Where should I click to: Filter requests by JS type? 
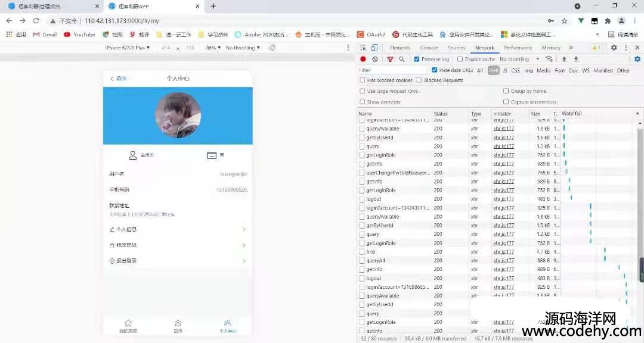tap(505, 70)
